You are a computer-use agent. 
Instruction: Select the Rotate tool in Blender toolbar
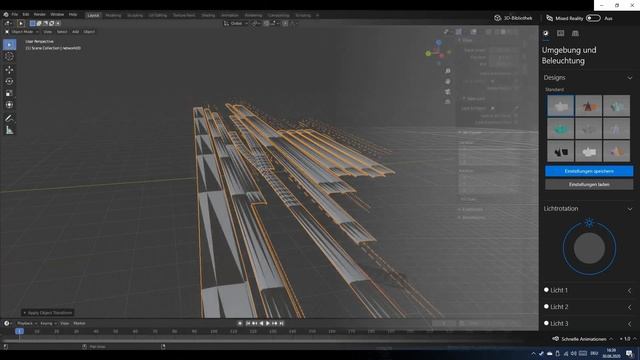click(x=9, y=81)
